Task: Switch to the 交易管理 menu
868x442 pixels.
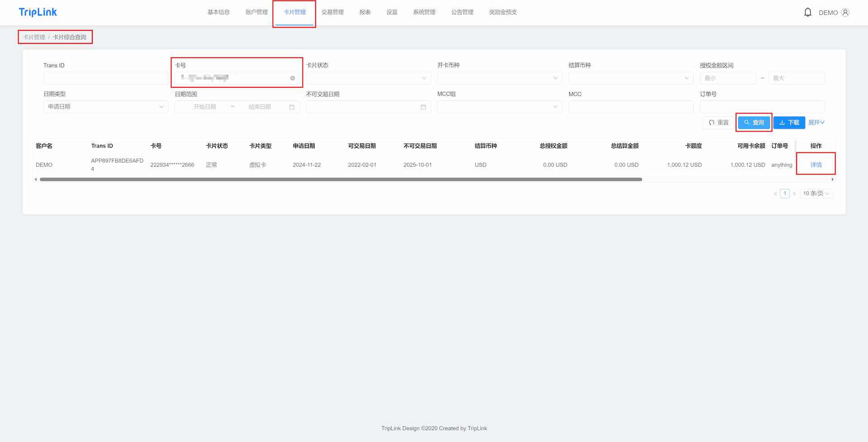Action: coord(332,12)
